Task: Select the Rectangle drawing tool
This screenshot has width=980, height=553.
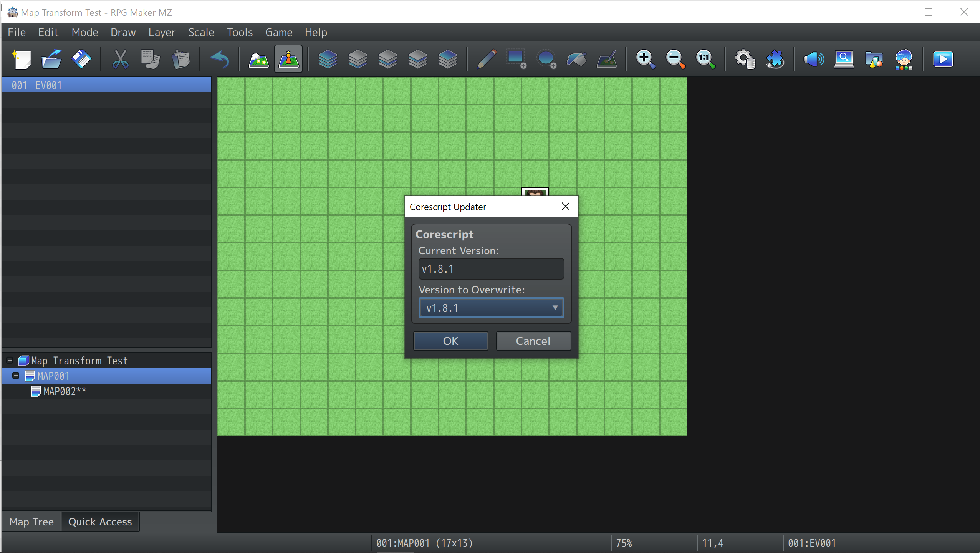Action: 516,60
